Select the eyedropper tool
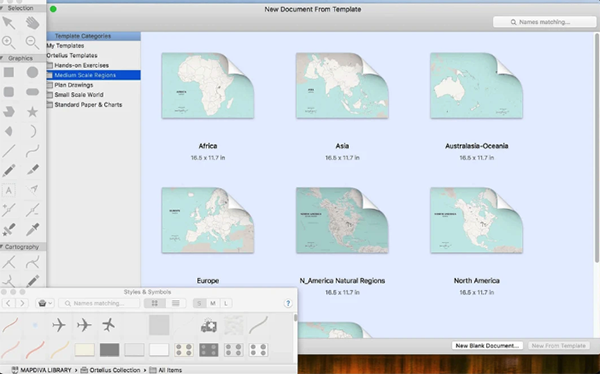This screenshot has width=600, height=374. pos(33,230)
